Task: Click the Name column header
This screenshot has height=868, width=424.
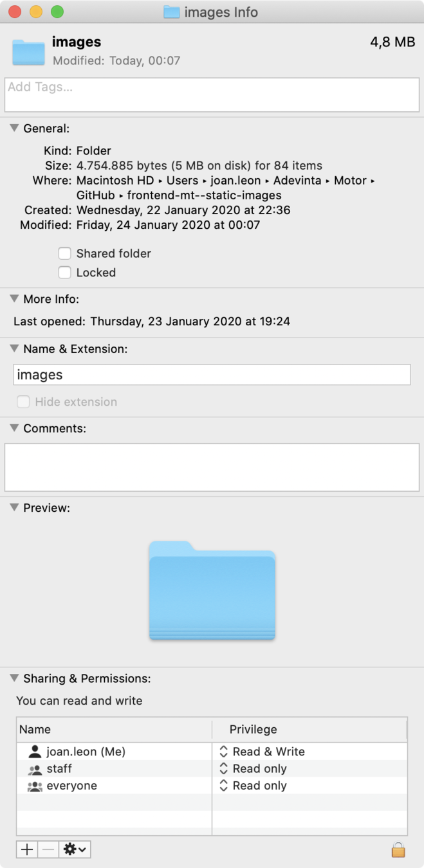Action: 114,730
